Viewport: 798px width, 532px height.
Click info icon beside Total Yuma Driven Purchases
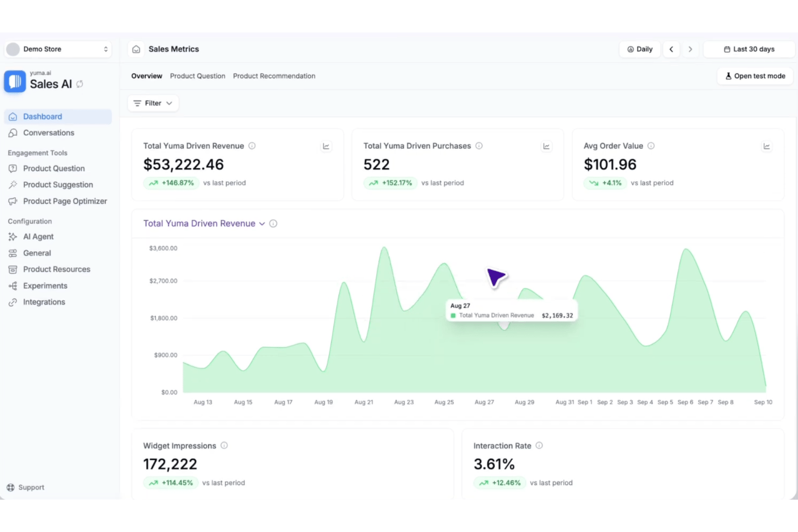click(479, 146)
